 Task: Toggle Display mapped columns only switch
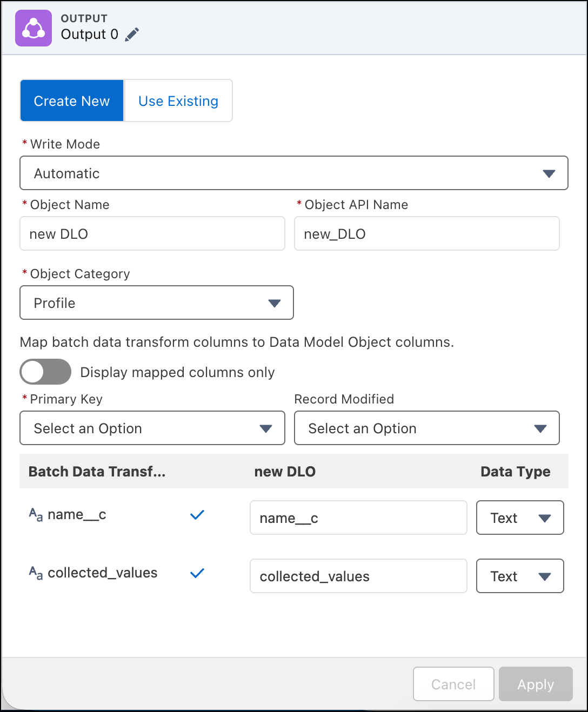click(x=45, y=372)
